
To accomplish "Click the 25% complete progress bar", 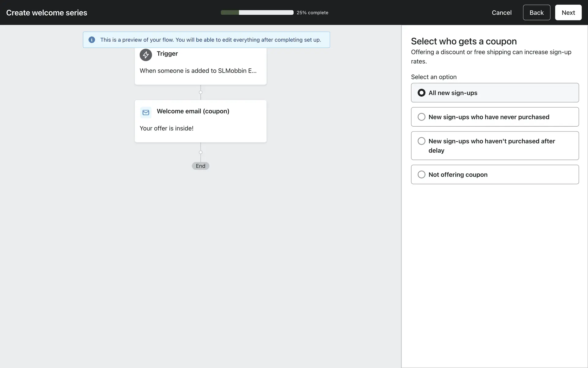I will (x=257, y=13).
